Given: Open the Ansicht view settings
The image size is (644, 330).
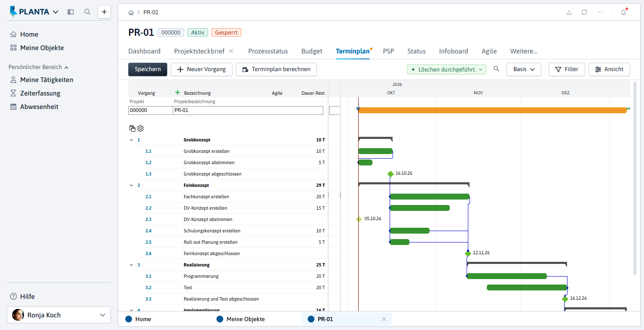Looking at the screenshot, I should [x=609, y=69].
